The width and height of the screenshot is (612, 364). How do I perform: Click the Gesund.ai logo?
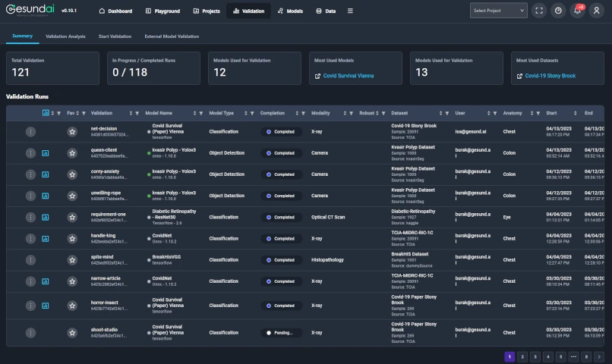(x=30, y=10)
